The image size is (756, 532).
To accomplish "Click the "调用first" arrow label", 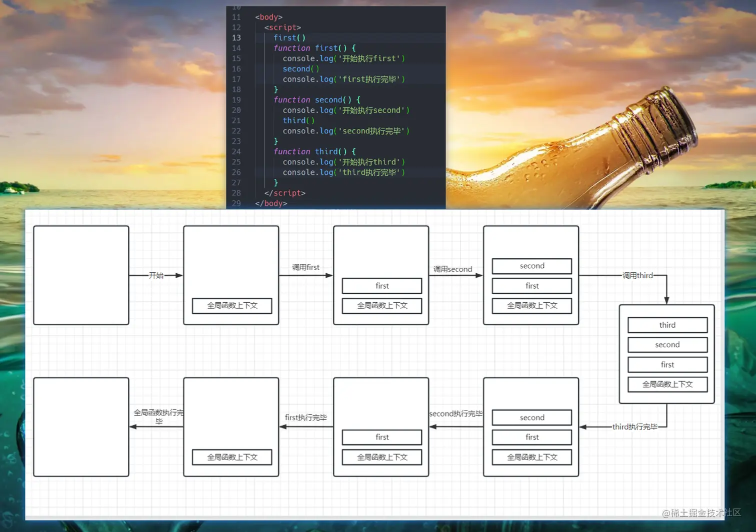I will click(305, 267).
